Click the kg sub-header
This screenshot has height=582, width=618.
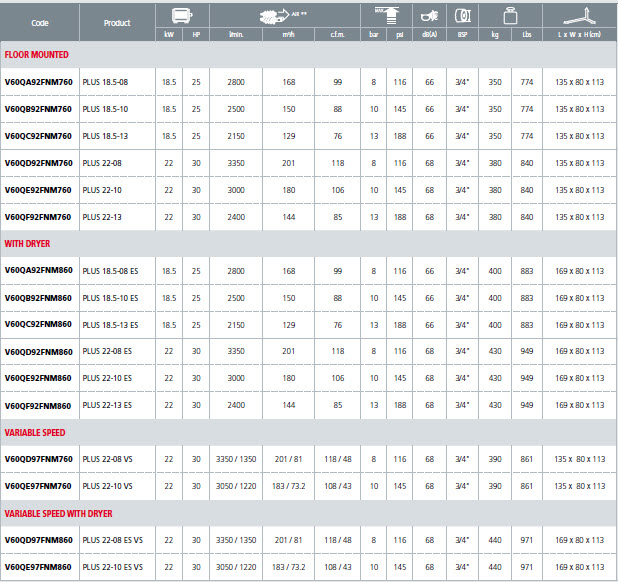[x=495, y=35]
